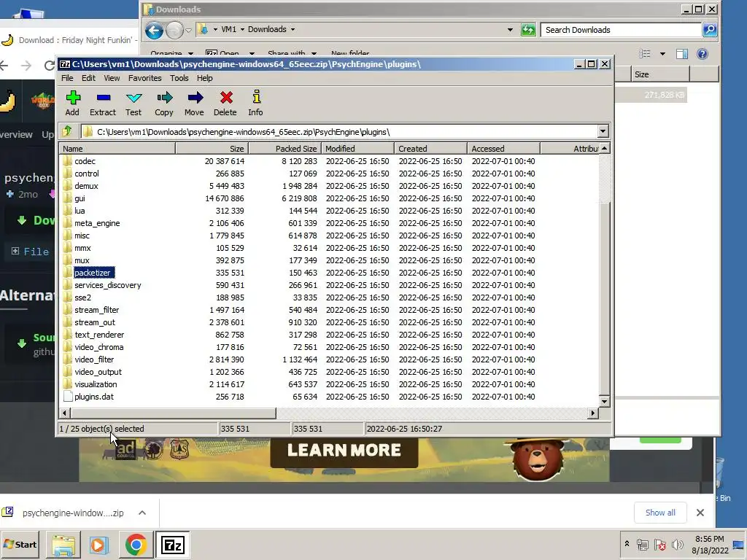The height and width of the screenshot is (560, 747).
Task: Select the meta_engine folder
Action: [97, 223]
